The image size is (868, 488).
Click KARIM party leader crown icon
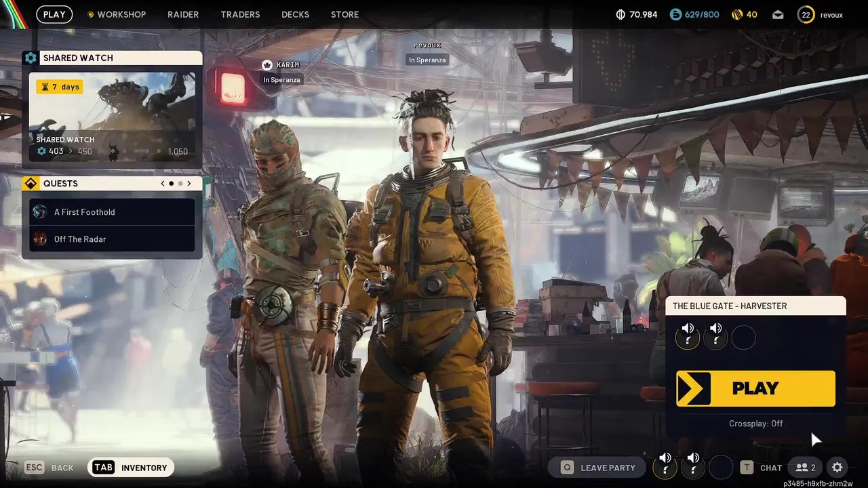tap(267, 65)
